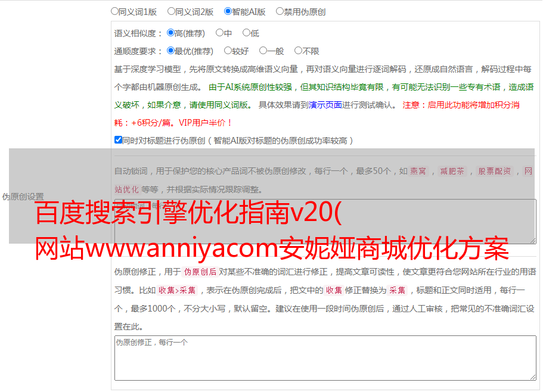543x392 pixels.
Task: Choose the 智能AI版 radio option
Action: [228, 11]
